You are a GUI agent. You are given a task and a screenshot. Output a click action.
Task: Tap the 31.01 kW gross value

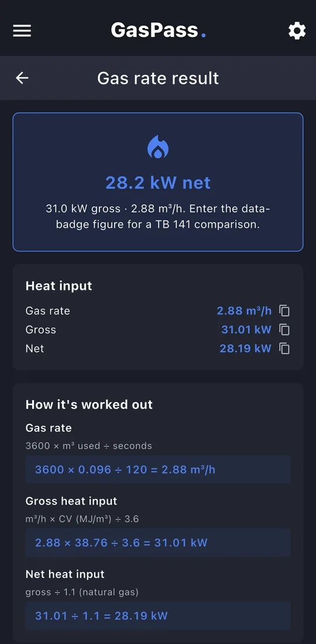[246, 330]
